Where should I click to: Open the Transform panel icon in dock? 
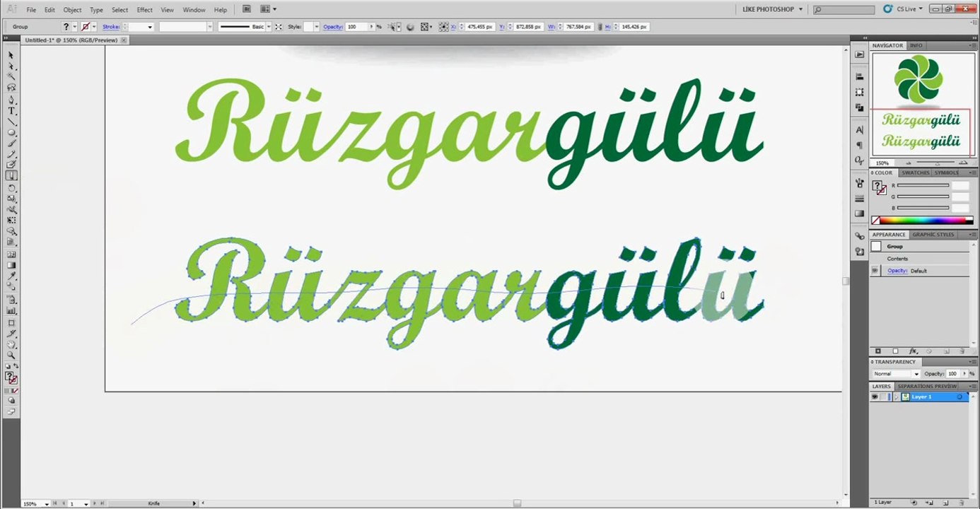tap(859, 92)
